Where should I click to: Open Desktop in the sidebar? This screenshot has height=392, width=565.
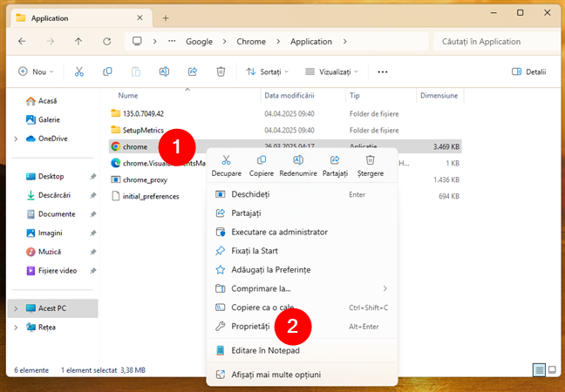tap(51, 176)
